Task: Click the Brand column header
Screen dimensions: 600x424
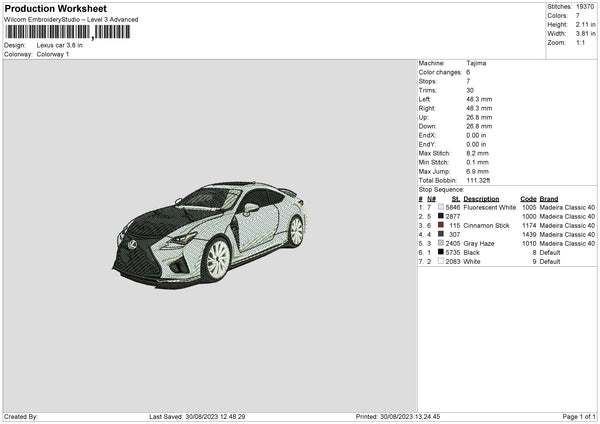Action: tap(549, 198)
